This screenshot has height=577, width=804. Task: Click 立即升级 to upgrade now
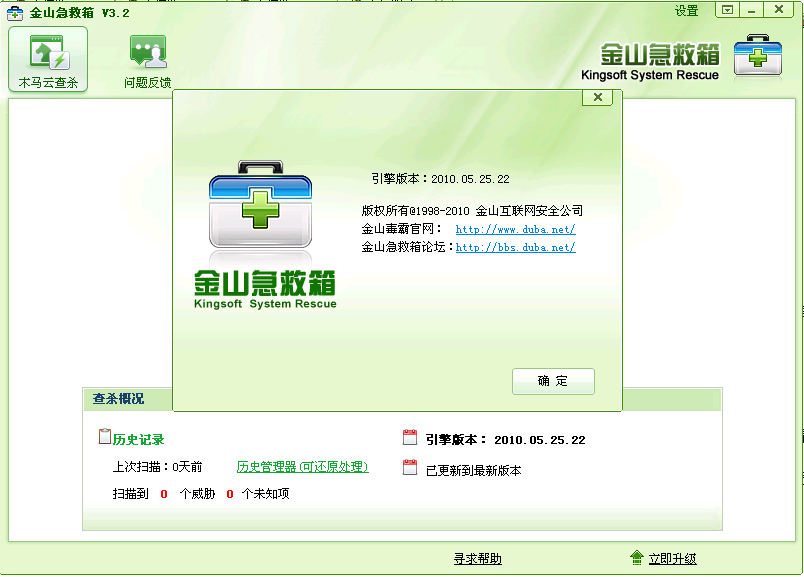point(672,559)
